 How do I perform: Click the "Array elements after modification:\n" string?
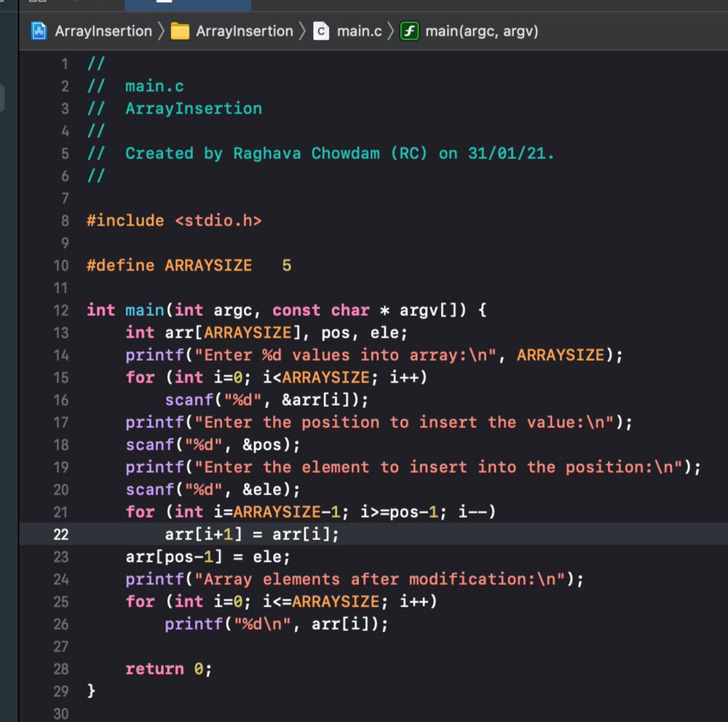click(380, 579)
